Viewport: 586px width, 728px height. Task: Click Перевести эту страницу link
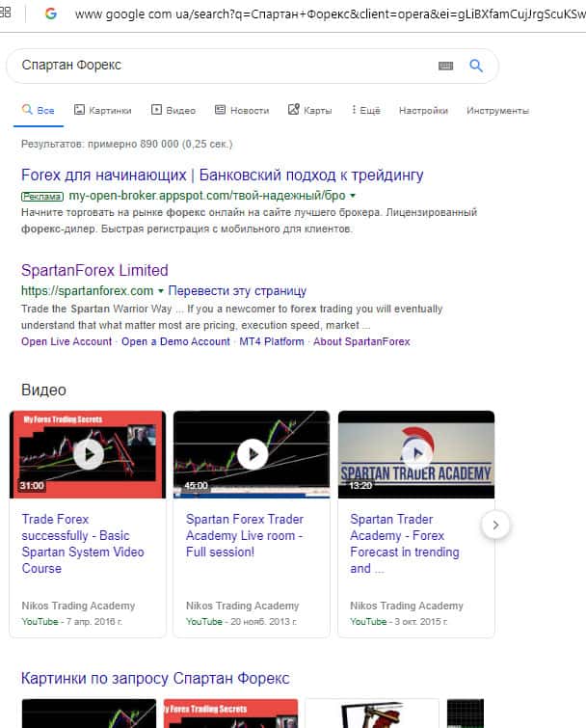(x=237, y=290)
